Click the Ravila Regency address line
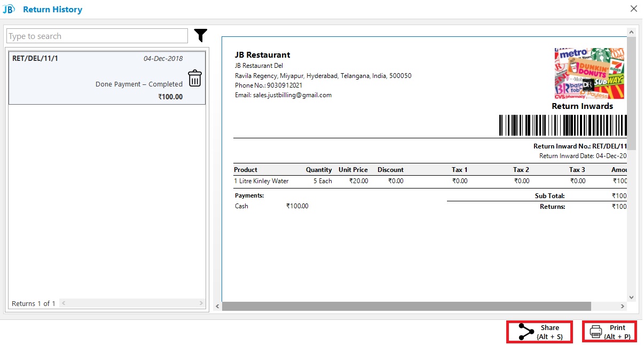Screen dimensions: 644x345 [323, 76]
